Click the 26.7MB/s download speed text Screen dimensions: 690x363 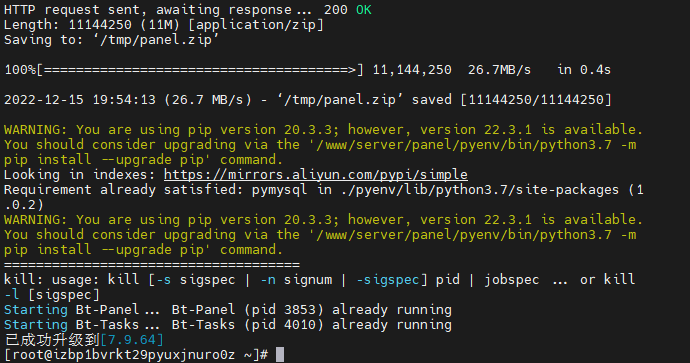click(499, 70)
